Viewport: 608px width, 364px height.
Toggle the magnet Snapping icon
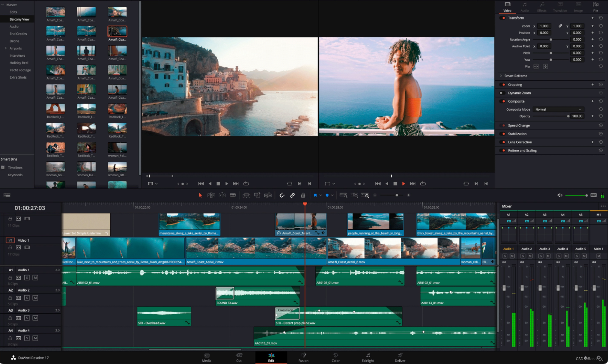click(282, 195)
